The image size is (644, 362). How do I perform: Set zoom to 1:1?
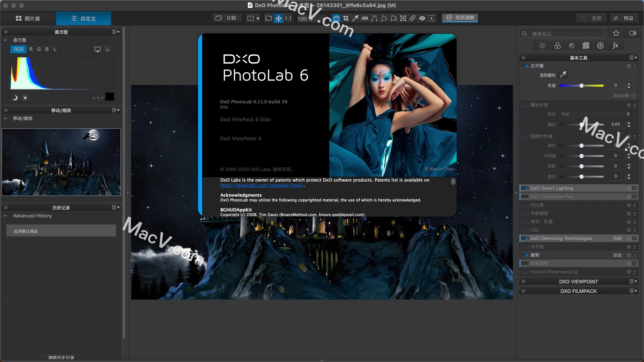(x=288, y=18)
